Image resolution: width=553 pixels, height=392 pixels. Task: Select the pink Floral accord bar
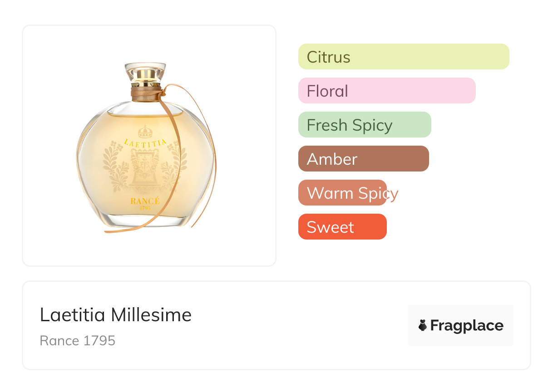387,91
